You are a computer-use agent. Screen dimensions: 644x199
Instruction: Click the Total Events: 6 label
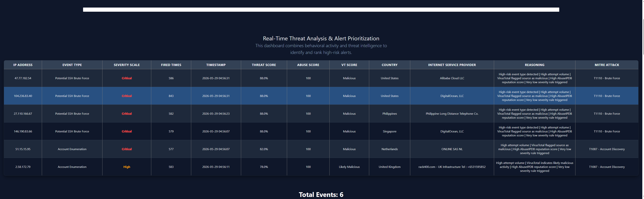tap(321, 194)
